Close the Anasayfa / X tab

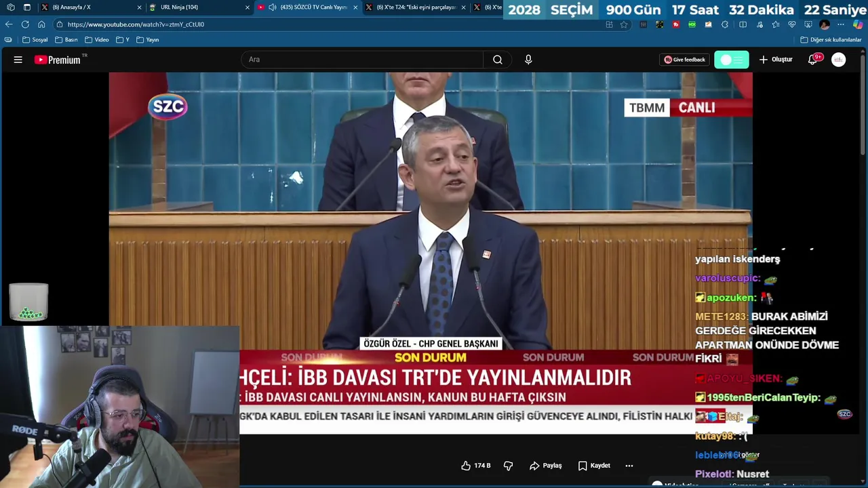click(140, 7)
